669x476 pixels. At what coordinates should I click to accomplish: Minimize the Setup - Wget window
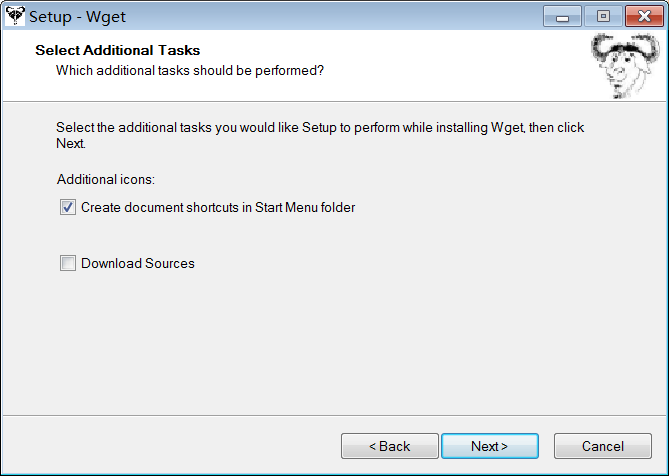tap(562, 17)
